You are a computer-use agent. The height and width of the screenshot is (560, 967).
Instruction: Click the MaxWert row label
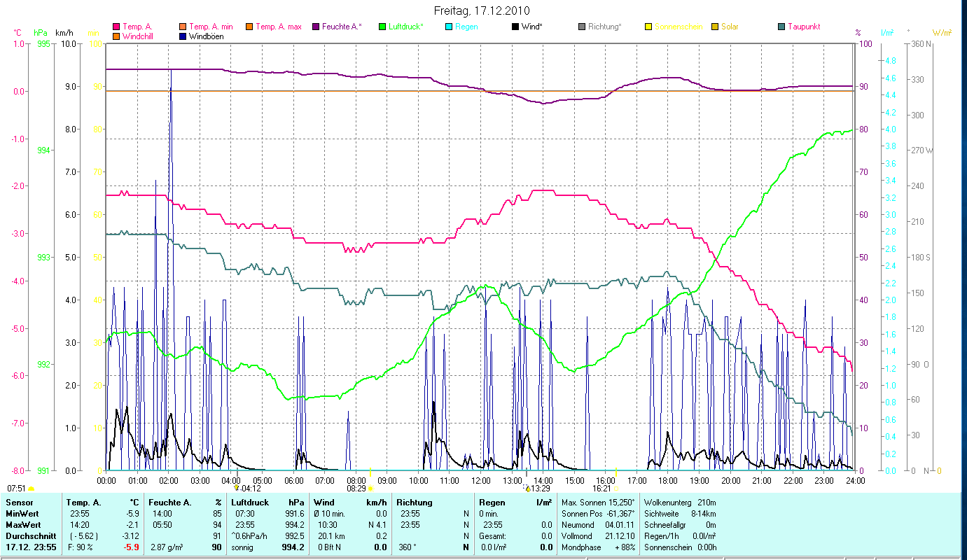pyautogui.click(x=22, y=524)
